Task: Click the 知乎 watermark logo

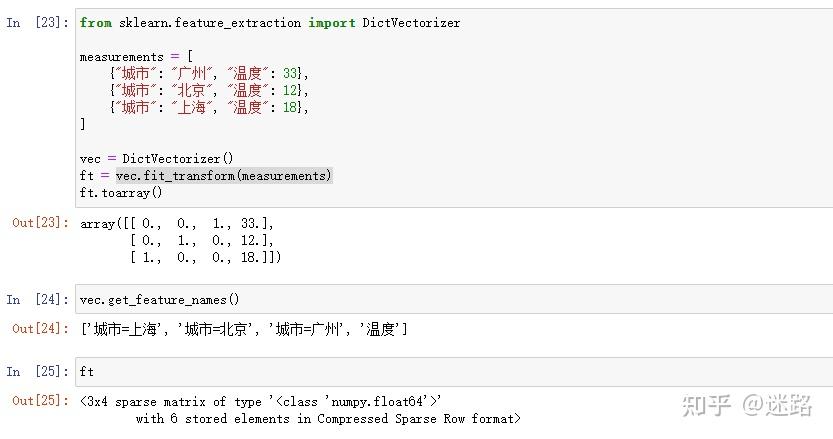Action: 705,405
